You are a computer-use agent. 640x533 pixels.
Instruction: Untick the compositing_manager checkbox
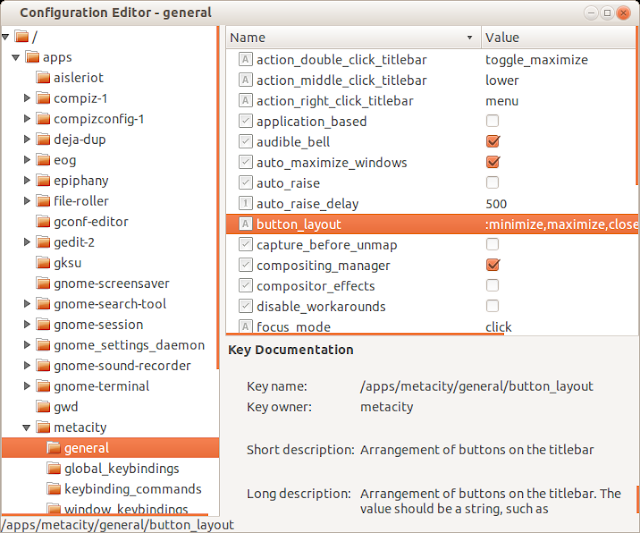(492, 266)
